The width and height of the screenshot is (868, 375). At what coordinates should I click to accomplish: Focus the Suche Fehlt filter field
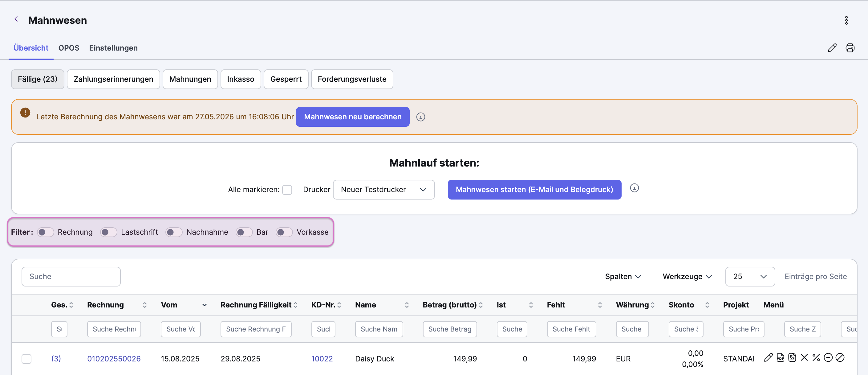tap(571, 329)
